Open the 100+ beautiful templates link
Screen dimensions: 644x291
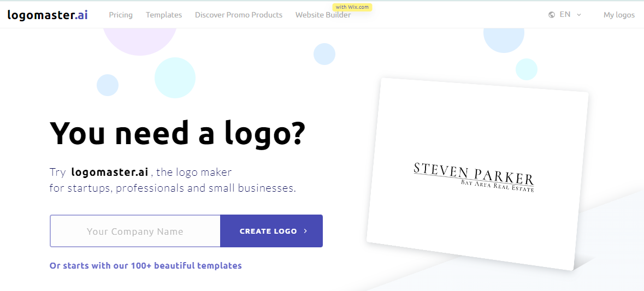pos(145,265)
